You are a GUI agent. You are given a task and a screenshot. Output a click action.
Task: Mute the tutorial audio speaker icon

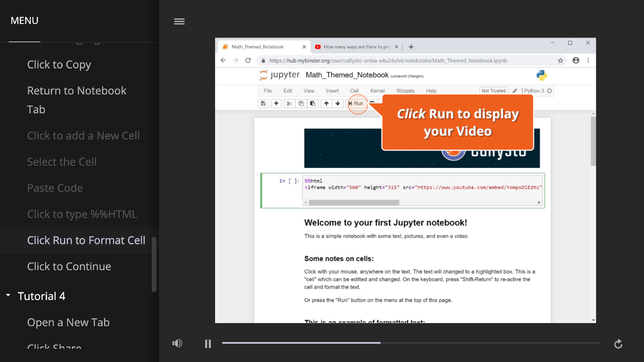pyautogui.click(x=177, y=343)
